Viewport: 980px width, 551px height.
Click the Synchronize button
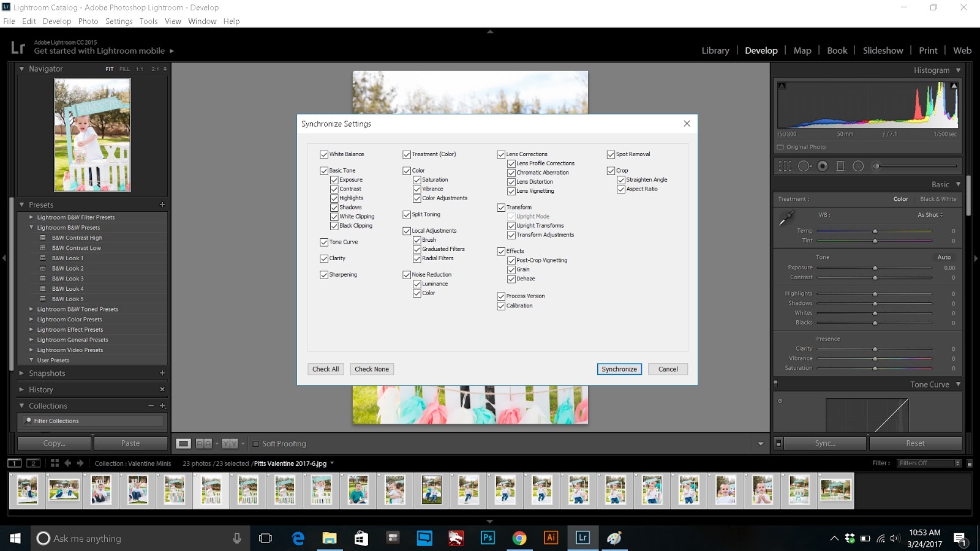click(619, 369)
